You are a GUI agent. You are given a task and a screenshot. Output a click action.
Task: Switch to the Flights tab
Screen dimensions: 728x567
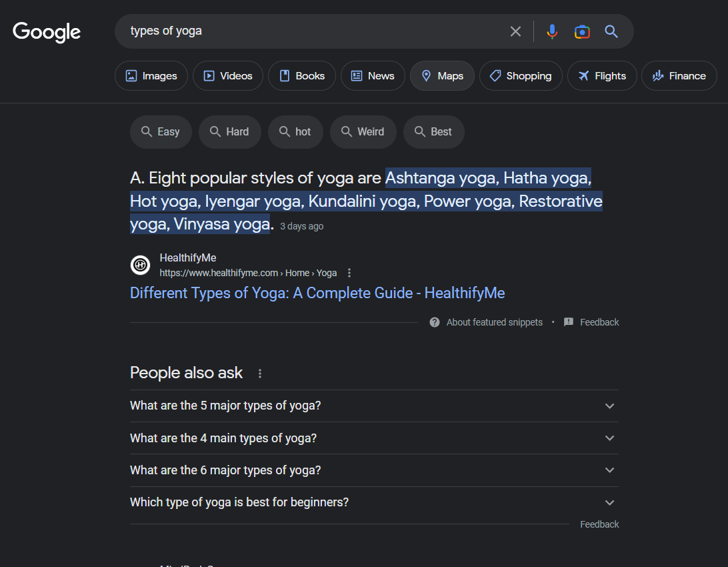602,75
